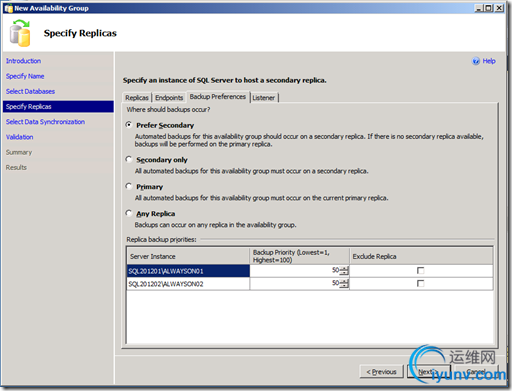
Task: Click priority value 50 for SQL201202\ALWAYSON02
Action: click(335, 283)
